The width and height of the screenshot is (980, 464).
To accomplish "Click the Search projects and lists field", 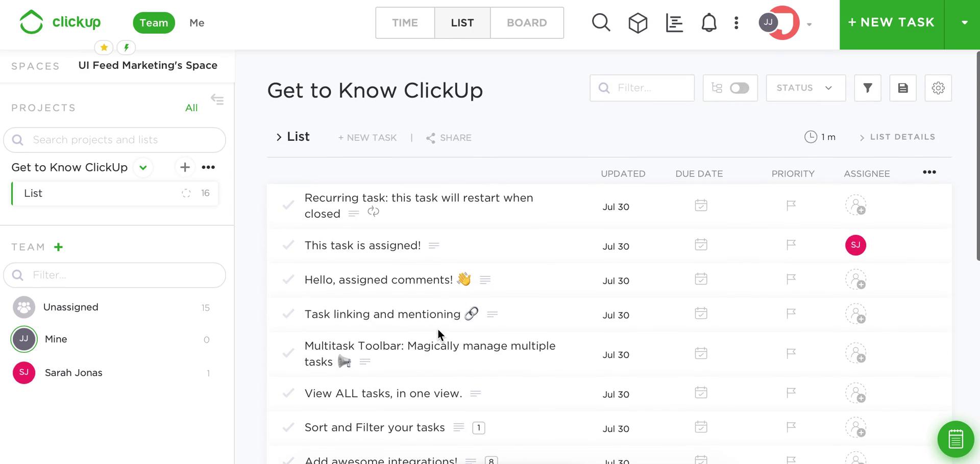I will [114, 140].
